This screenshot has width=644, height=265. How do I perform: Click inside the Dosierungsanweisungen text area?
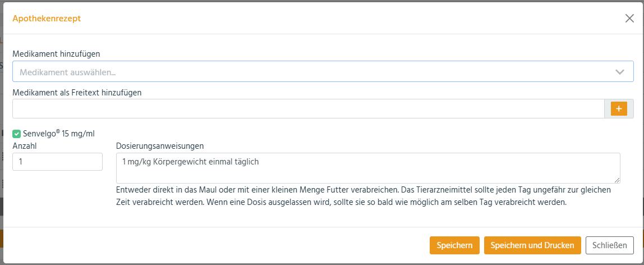pyautogui.click(x=368, y=168)
